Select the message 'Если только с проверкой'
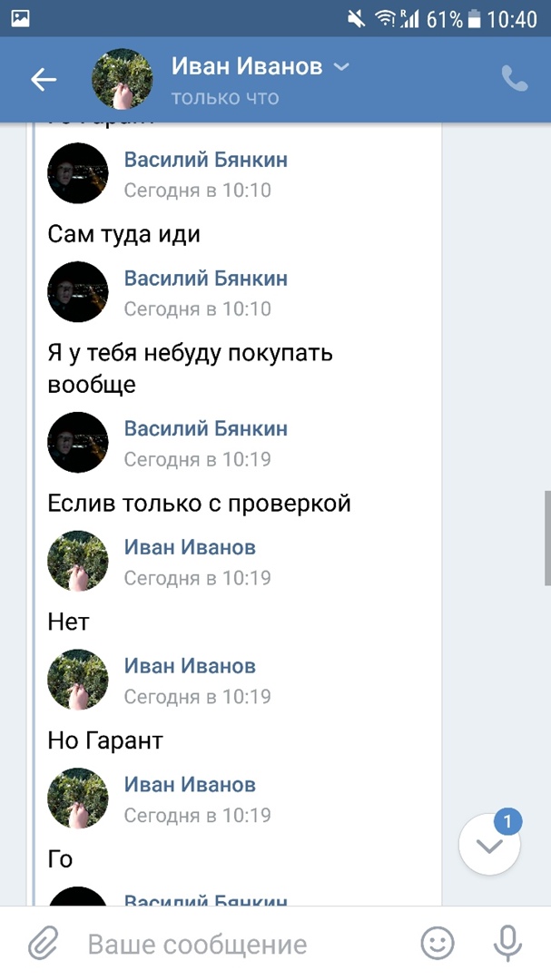551x980 pixels. (199, 504)
